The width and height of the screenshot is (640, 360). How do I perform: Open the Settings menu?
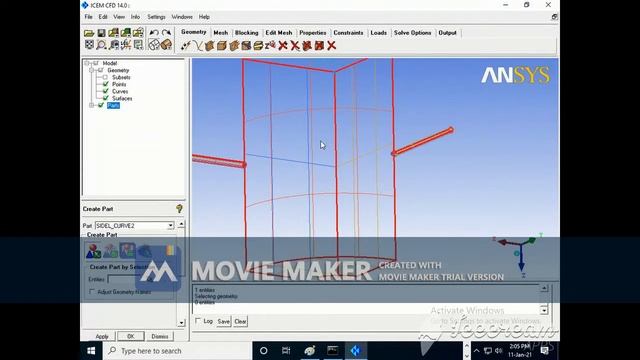[156, 17]
